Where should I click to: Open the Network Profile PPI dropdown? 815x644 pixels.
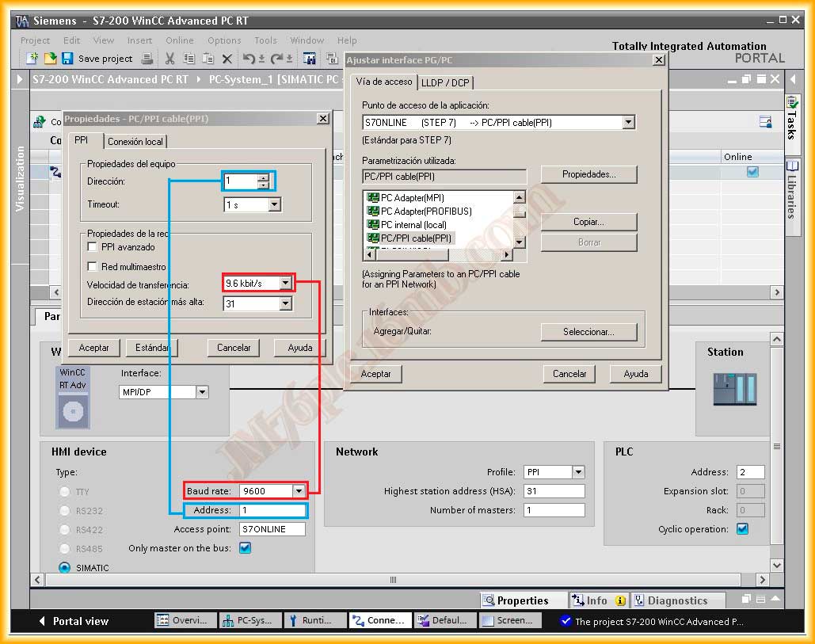pyautogui.click(x=578, y=472)
